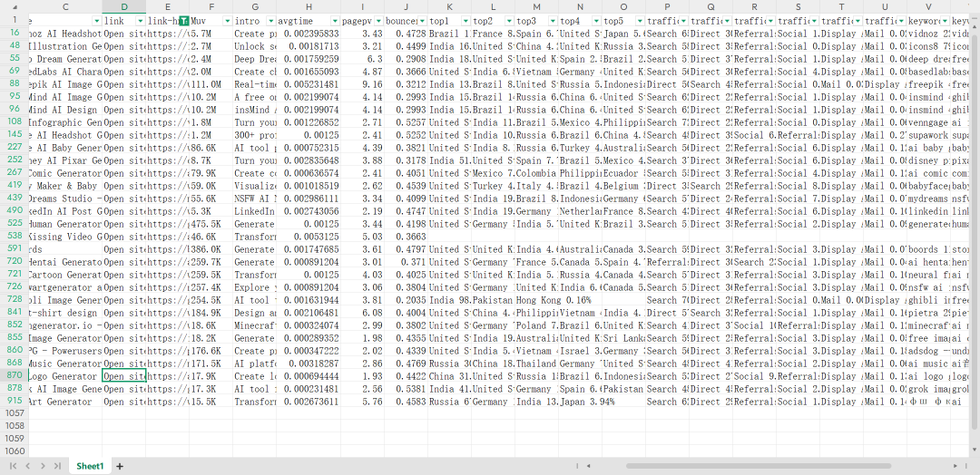
Task: Open the bounce column filter dropdown
Action: click(x=423, y=21)
